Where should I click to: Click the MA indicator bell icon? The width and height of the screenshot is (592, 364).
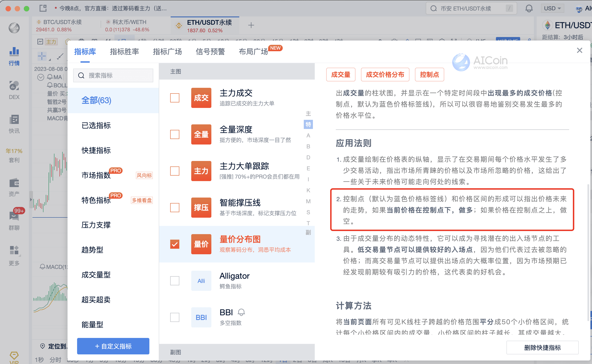[x=50, y=77]
